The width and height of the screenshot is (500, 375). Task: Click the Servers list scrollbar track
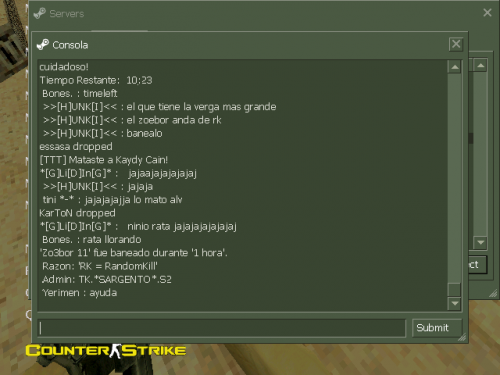(480, 154)
